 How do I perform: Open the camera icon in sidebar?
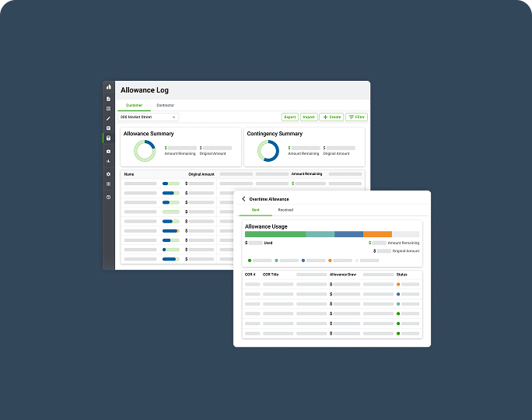pyautogui.click(x=108, y=151)
